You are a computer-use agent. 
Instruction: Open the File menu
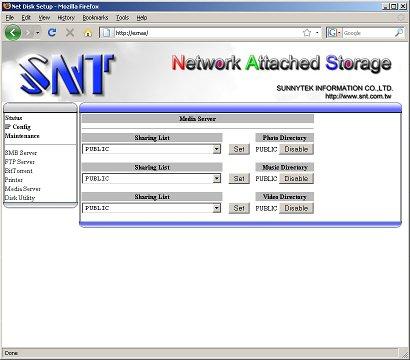tap(10, 18)
